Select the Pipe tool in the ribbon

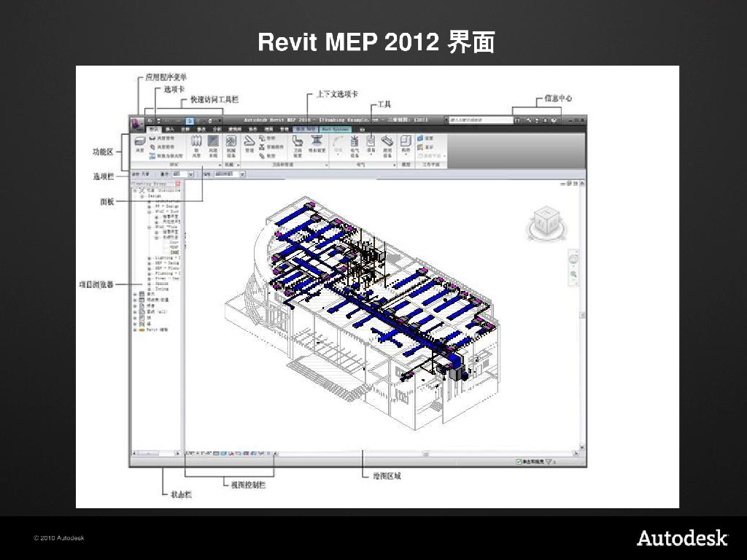click(249, 141)
